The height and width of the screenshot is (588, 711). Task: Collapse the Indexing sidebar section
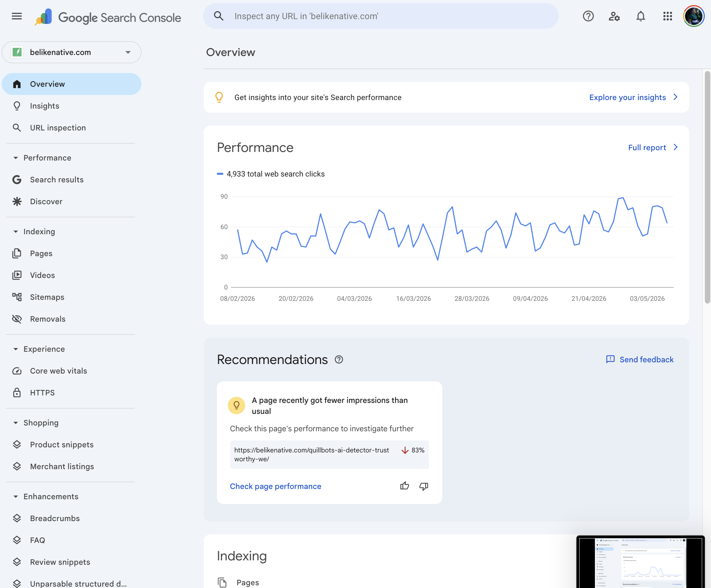16,232
